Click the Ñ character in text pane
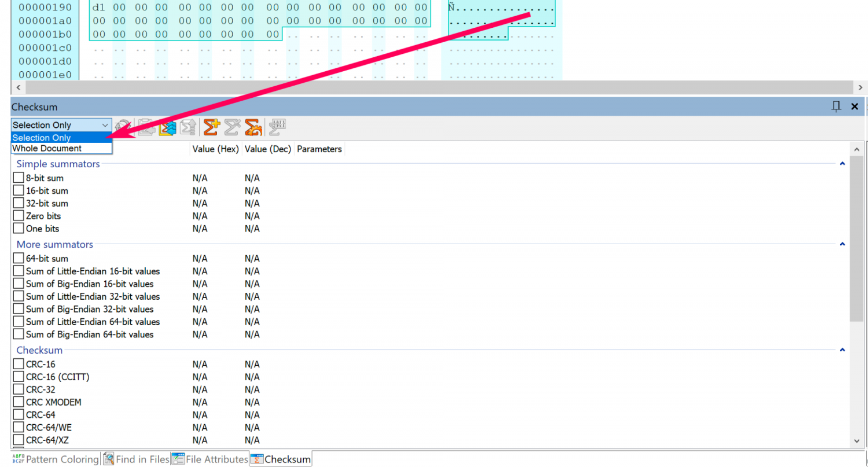Screen dimensions: 868x467 click(452, 8)
